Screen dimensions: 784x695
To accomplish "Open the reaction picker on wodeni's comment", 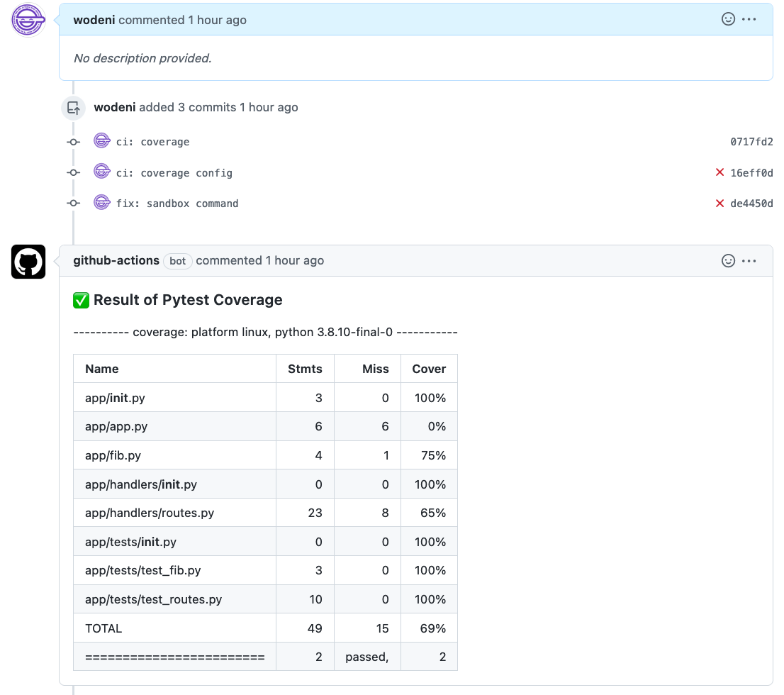I will [728, 19].
